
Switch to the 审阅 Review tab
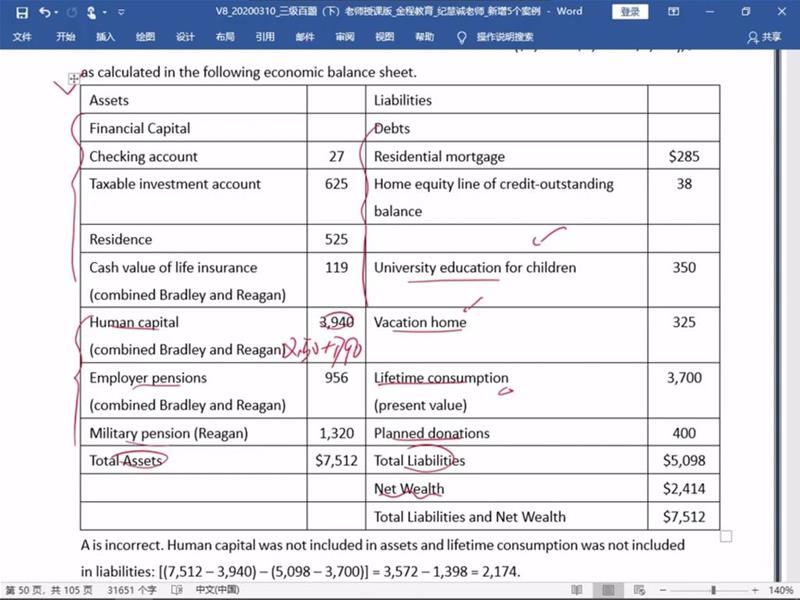click(344, 37)
